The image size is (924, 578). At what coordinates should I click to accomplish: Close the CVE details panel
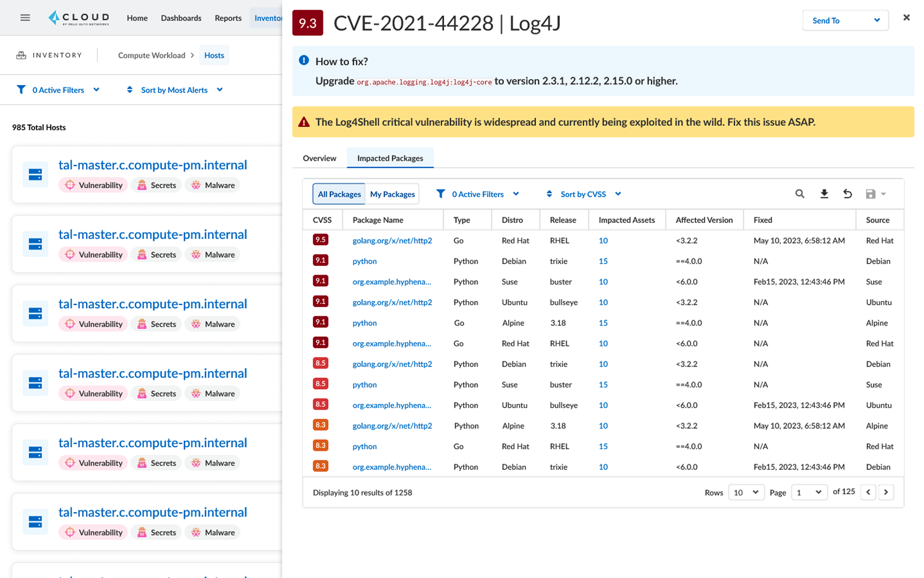[x=907, y=18]
